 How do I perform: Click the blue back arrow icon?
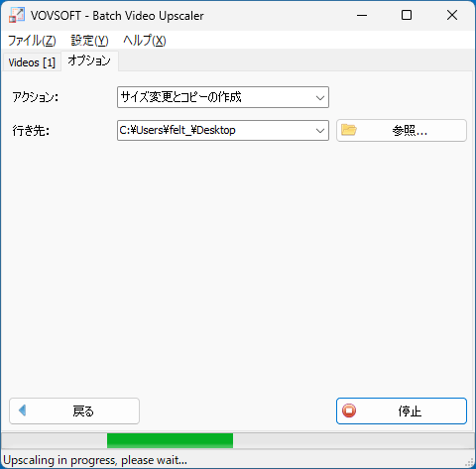tap(22, 410)
